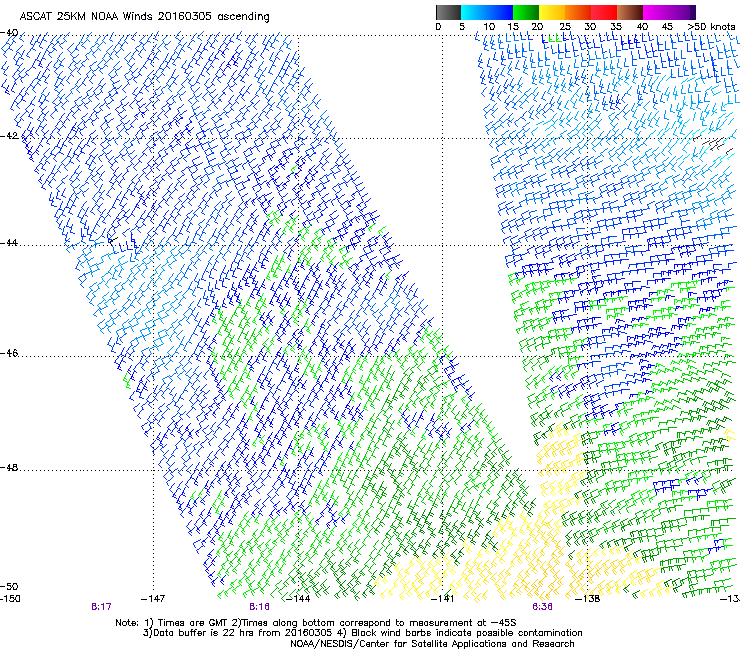This screenshot has width=740, height=650.
Task: Click the '-138' longitude axis label
Action: pyautogui.click(x=588, y=599)
